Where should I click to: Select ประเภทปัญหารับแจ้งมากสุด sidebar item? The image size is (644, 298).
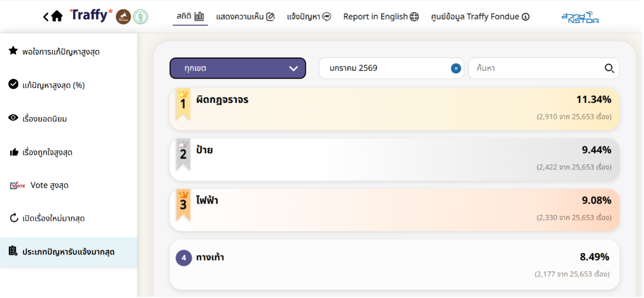[x=69, y=252]
